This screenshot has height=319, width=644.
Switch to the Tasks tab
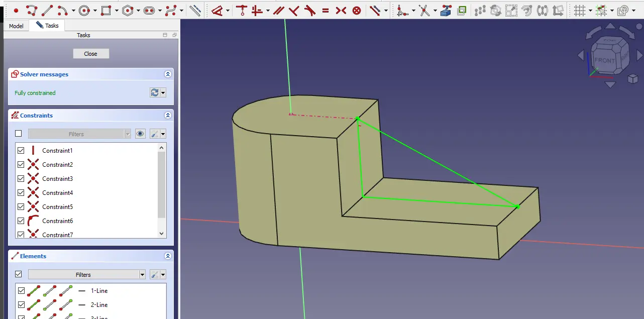click(47, 26)
